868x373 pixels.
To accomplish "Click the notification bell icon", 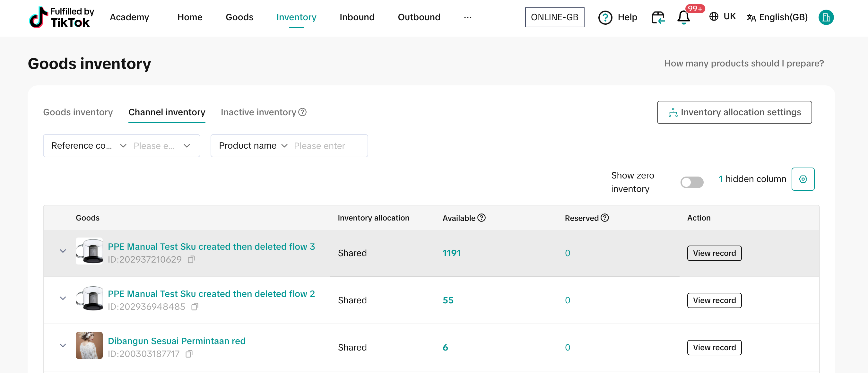I will point(683,17).
